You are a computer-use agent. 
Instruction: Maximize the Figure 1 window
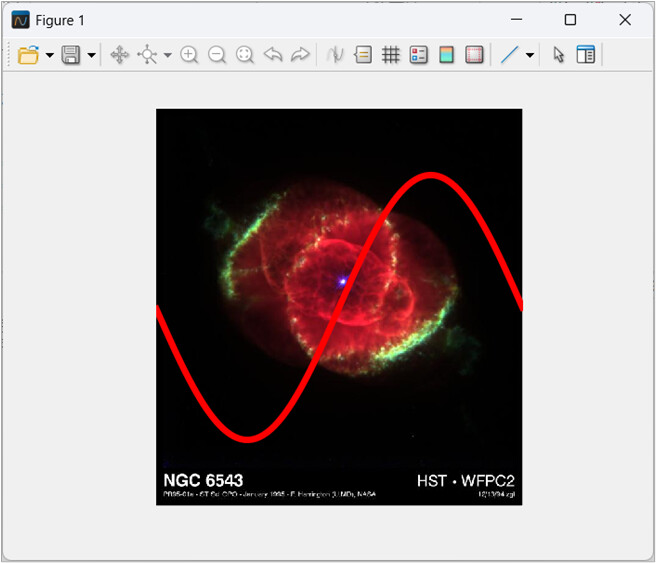click(570, 20)
